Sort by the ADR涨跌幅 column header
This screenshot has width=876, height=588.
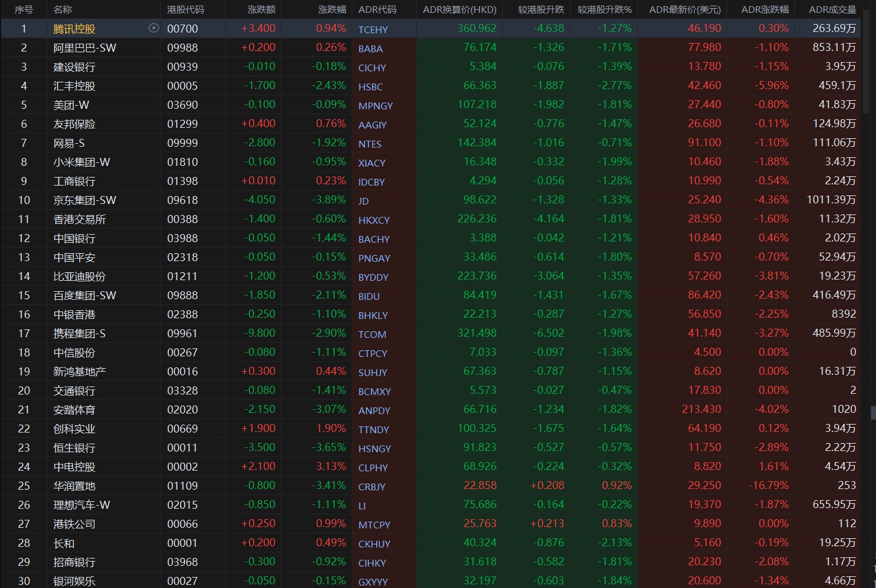[x=765, y=9]
